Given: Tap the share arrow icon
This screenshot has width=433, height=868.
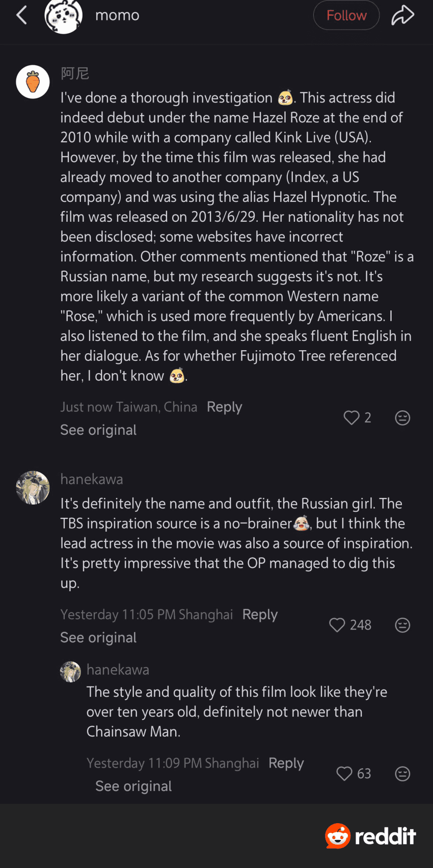Looking at the screenshot, I should 402,15.
